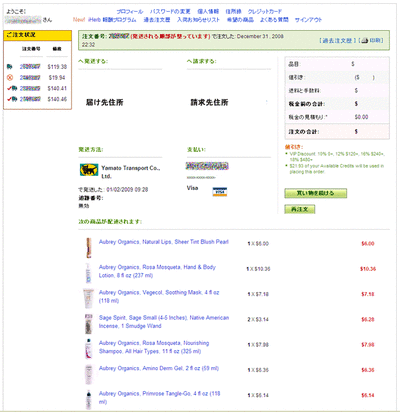Click the red $7.98 line total
This screenshot has width=400, height=412.
[368, 345]
